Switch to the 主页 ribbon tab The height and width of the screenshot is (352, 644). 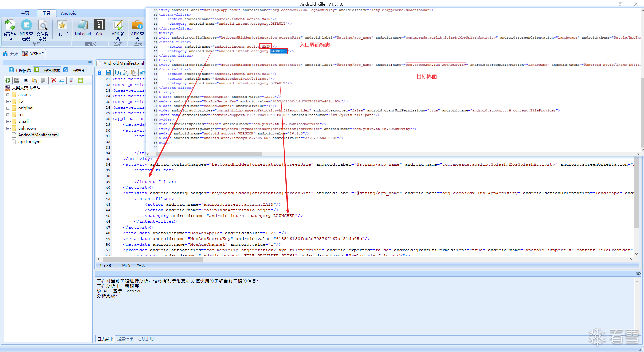[25, 13]
